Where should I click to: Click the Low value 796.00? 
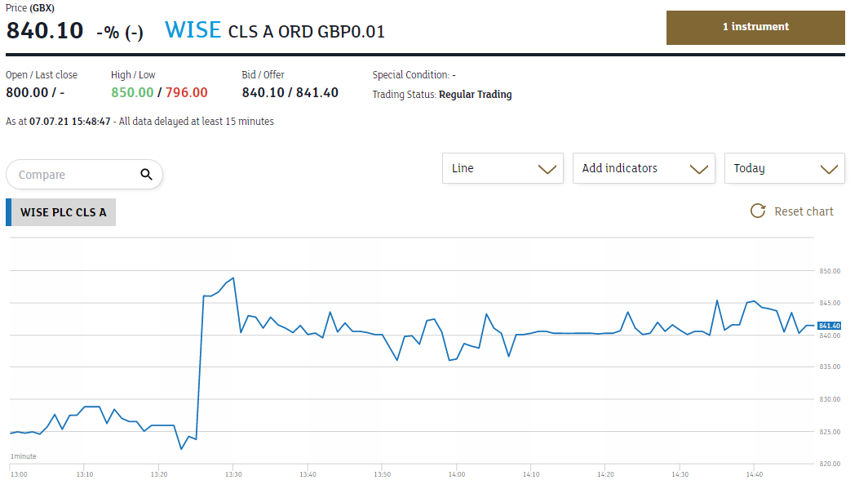[x=187, y=92]
